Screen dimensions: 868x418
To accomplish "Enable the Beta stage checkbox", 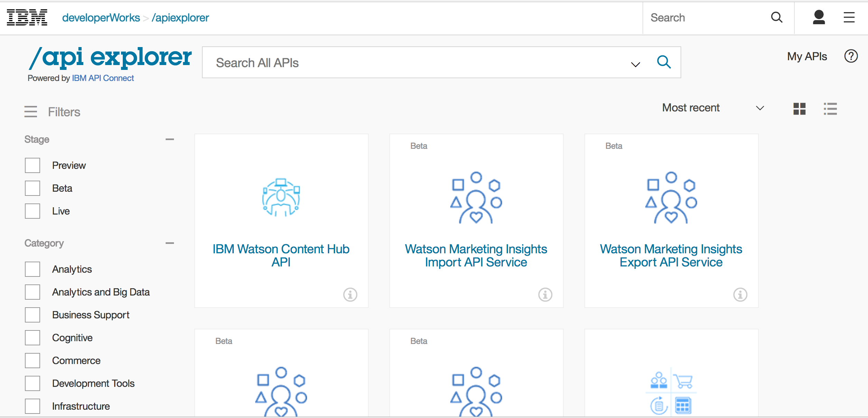I will (33, 188).
